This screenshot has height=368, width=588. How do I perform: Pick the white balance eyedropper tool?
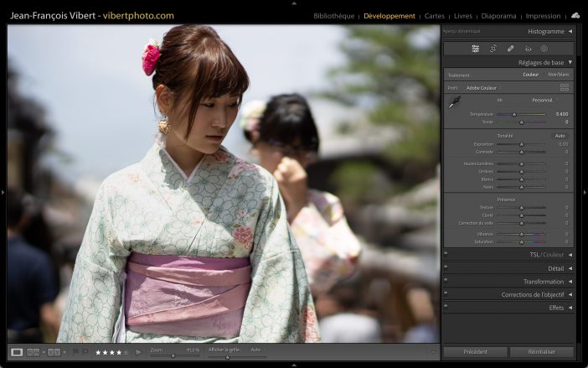point(454,103)
